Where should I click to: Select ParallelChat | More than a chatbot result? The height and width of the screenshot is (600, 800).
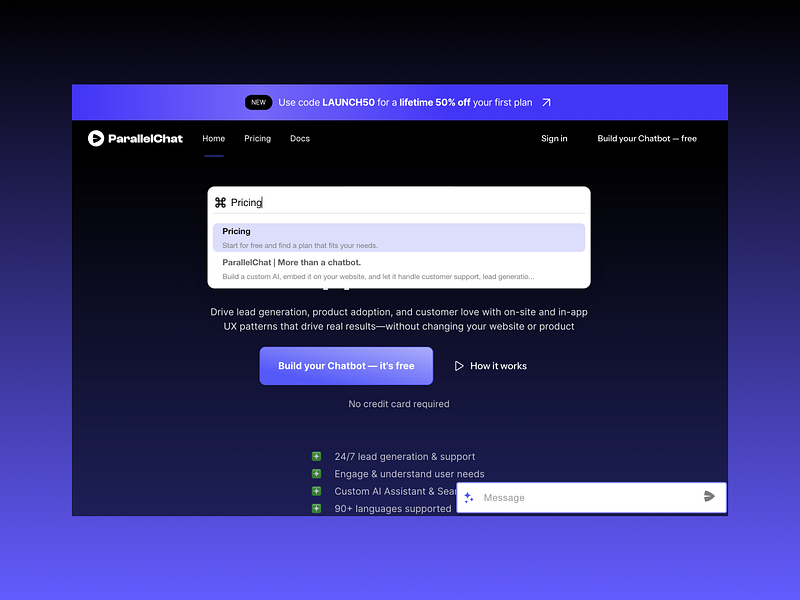coord(399,269)
